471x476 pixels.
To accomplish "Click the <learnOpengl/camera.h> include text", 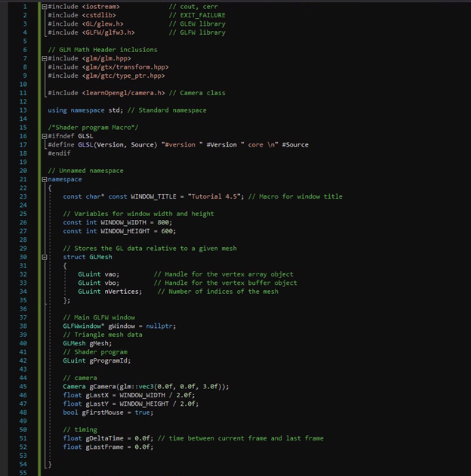I will coord(124,93).
